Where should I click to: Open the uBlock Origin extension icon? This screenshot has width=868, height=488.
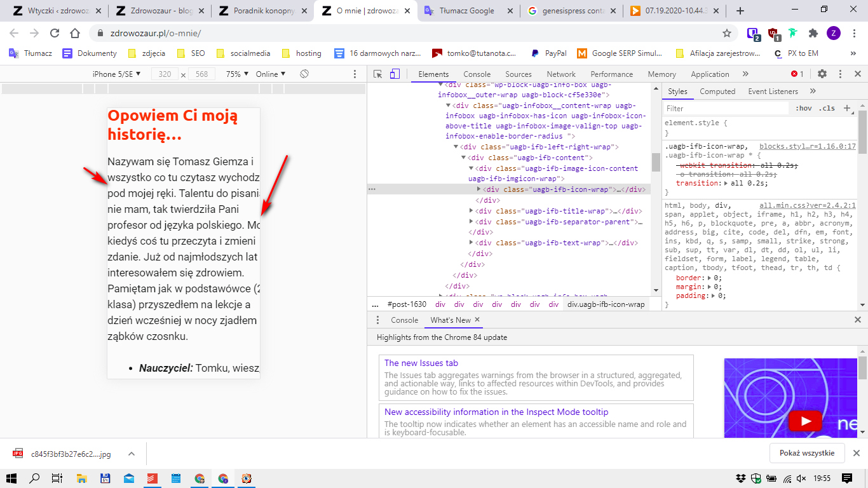(773, 33)
